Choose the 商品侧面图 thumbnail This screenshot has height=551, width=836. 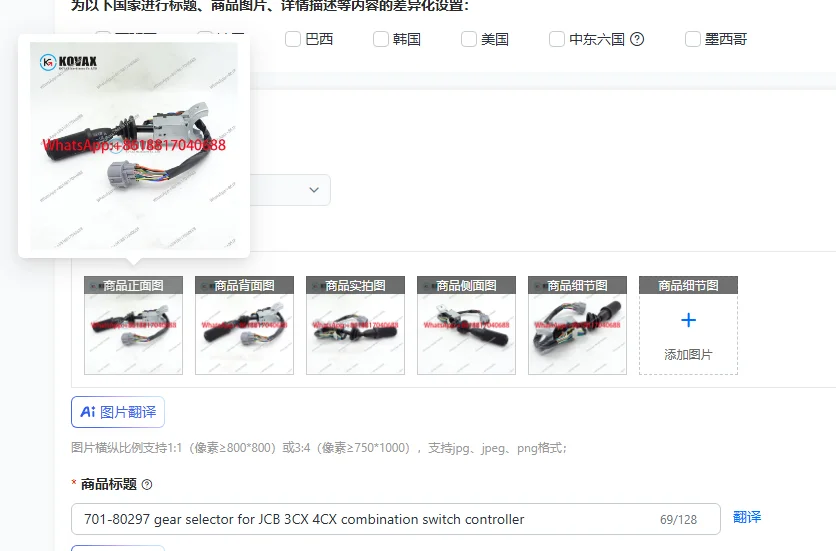[466, 325]
